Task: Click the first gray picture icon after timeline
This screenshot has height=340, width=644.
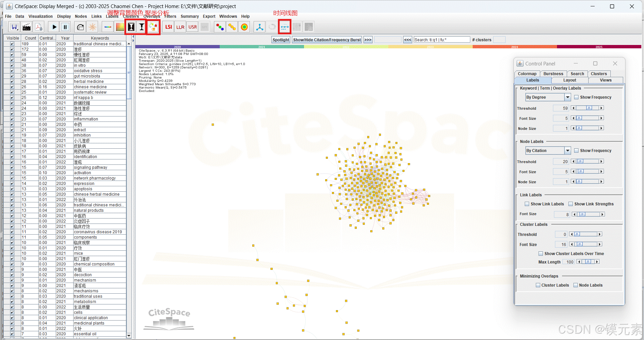Action: point(297,27)
